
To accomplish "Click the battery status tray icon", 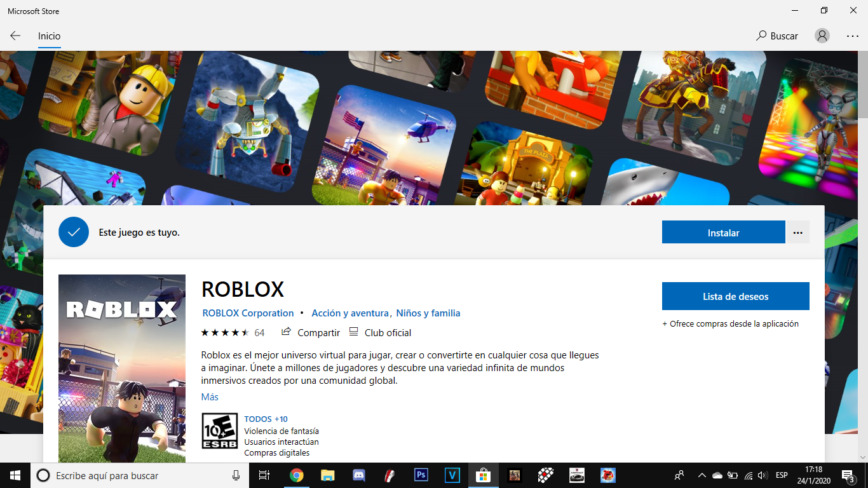I will [x=732, y=475].
